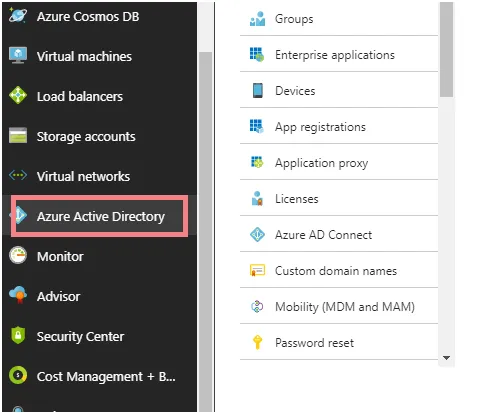Select the Devices phone icon
The height and width of the screenshot is (413, 480).
(x=258, y=90)
